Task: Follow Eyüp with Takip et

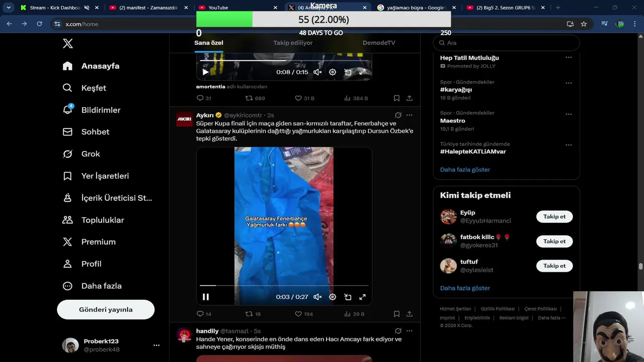Action: click(x=554, y=217)
